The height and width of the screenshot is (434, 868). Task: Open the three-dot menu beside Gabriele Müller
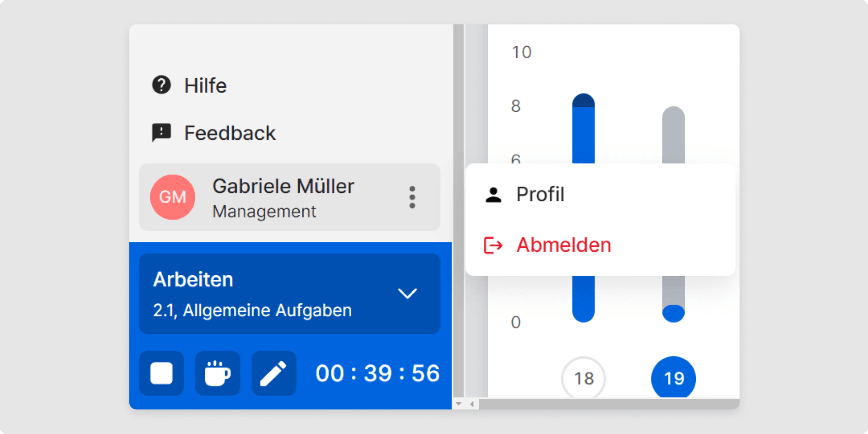coord(412,197)
